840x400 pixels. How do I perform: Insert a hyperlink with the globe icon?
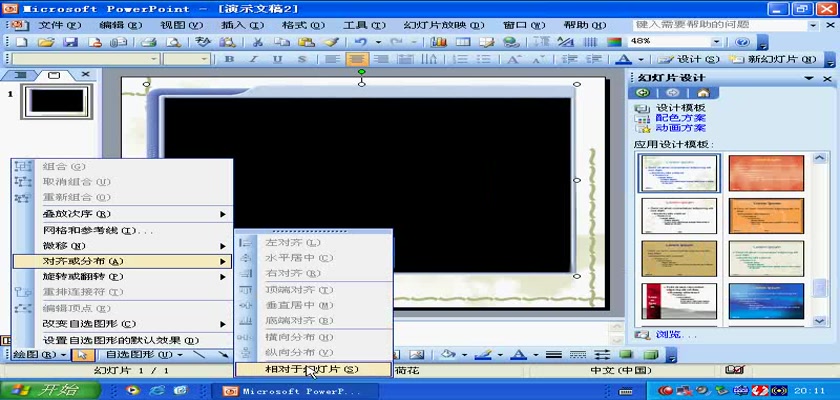pos(512,42)
